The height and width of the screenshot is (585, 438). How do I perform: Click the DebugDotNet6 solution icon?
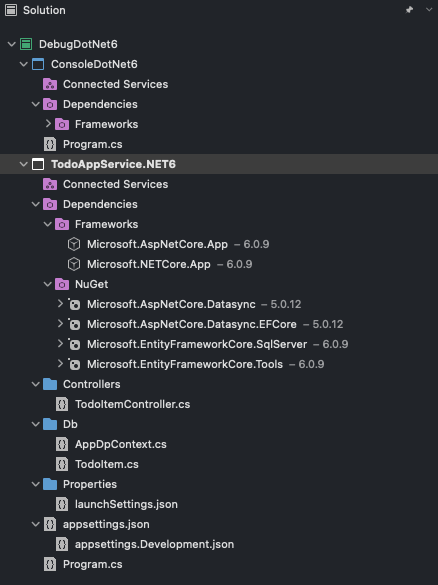26,44
